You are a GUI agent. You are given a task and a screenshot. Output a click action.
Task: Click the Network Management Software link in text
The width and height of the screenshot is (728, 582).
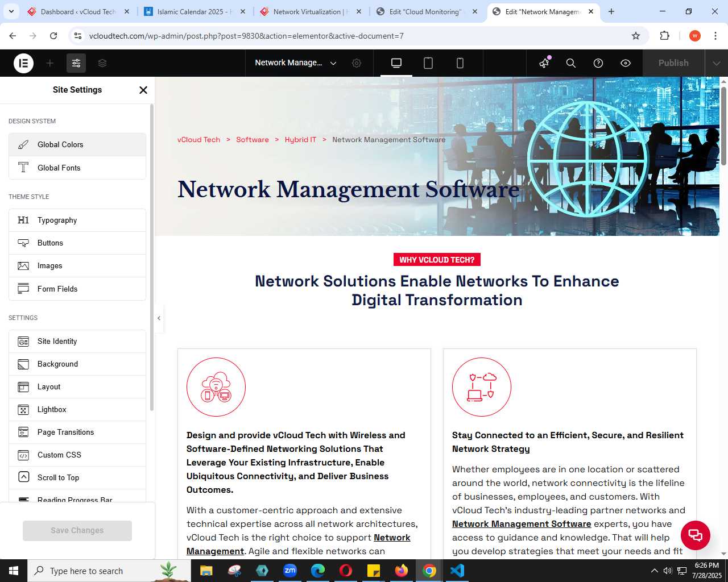522,524
